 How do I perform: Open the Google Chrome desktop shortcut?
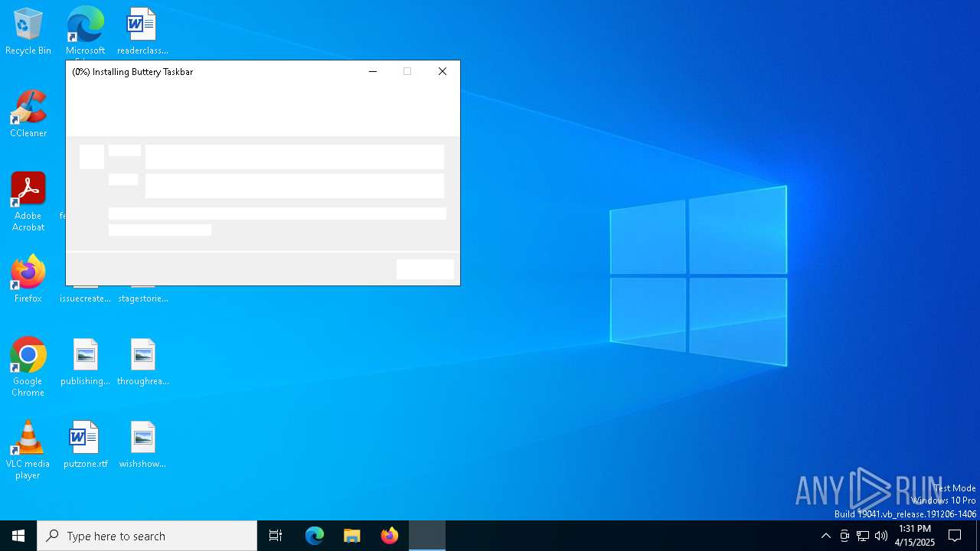point(28,367)
